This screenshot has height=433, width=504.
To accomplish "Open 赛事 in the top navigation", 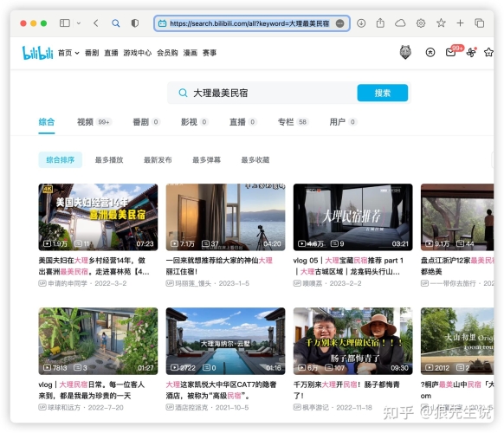I will coord(210,53).
